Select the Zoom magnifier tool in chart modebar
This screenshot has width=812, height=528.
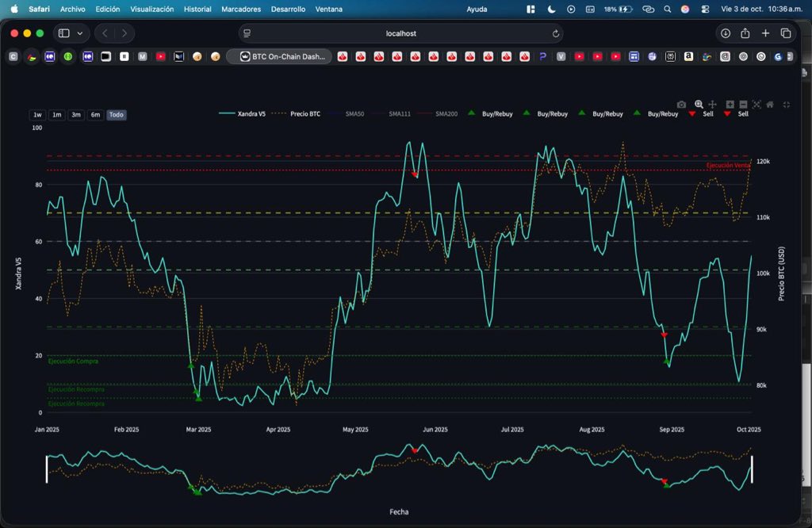[x=699, y=105]
